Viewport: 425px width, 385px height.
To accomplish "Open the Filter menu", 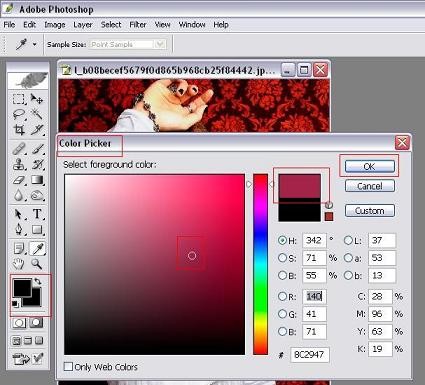I will [x=138, y=25].
